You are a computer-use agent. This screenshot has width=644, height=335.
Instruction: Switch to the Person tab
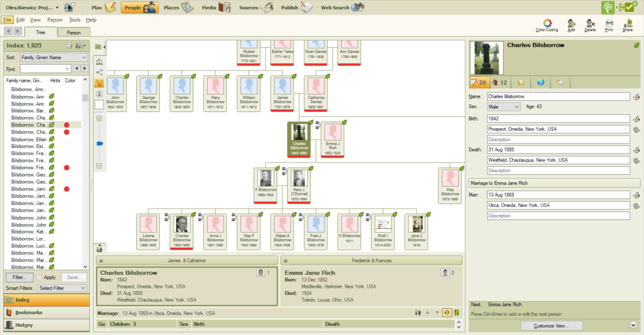[74, 32]
